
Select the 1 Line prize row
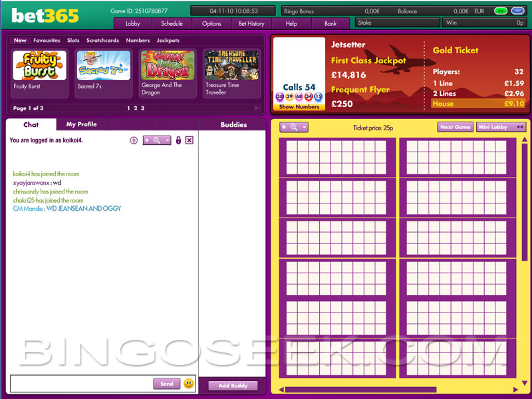[478, 83]
